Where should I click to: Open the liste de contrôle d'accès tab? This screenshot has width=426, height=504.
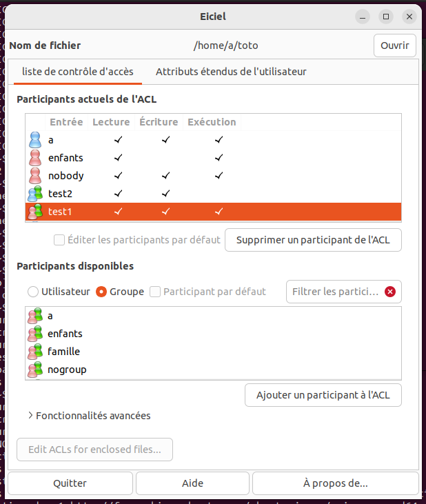click(77, 72)
